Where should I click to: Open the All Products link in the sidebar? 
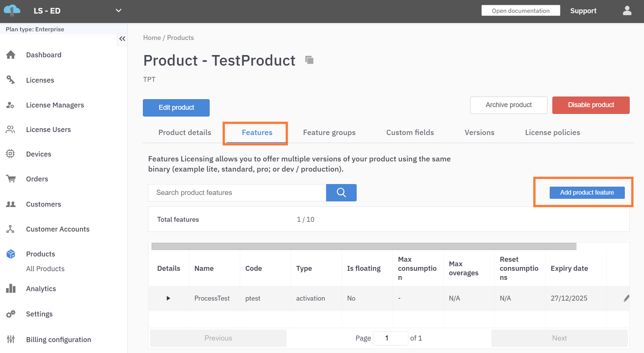pyautogui.click(x=45, y=269)
